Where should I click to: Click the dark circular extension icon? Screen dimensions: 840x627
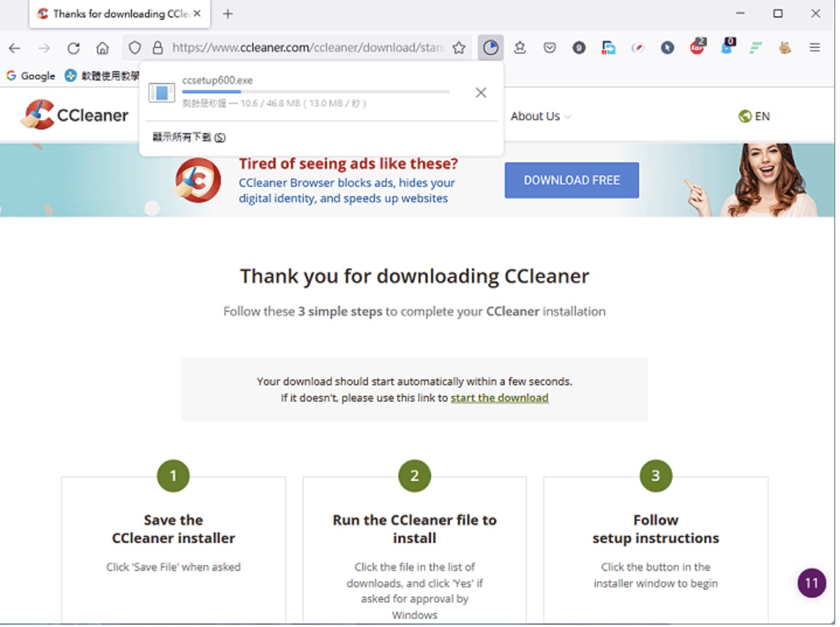click(x=579, y=48)
